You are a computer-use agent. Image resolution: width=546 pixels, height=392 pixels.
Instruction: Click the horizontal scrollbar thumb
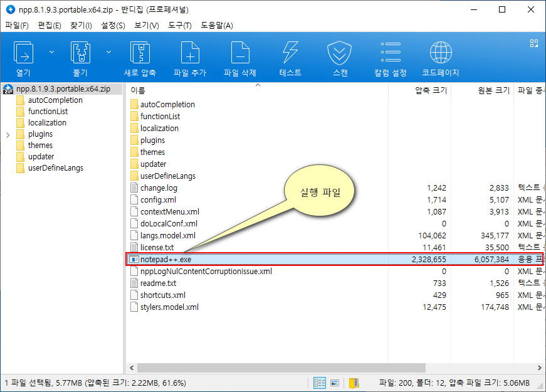pos(281,368)
